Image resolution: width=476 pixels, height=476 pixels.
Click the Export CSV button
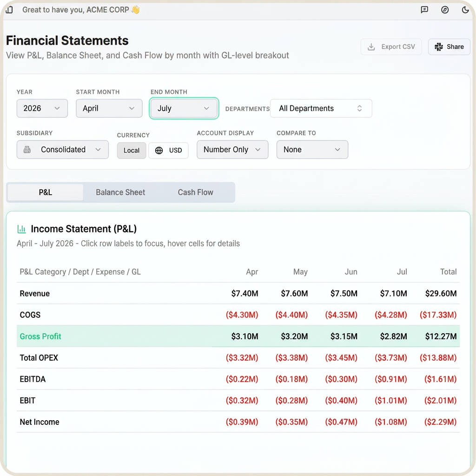click(x=391, y=47)
